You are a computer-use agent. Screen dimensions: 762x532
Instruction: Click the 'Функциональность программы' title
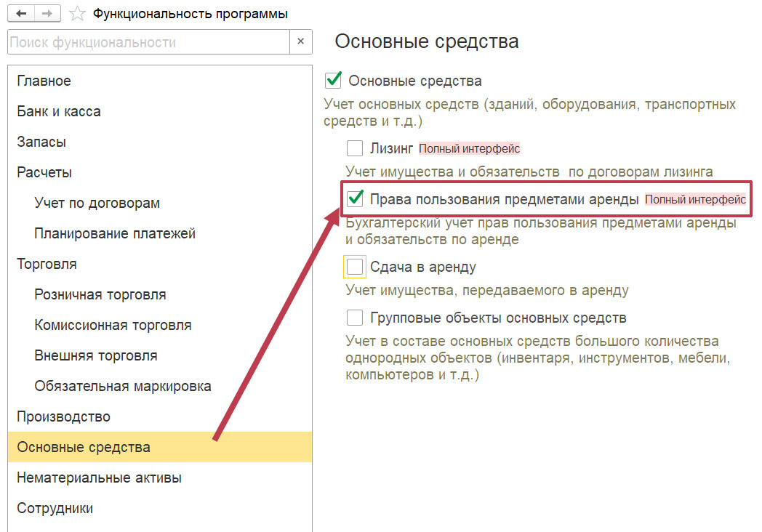coord(190,14)
